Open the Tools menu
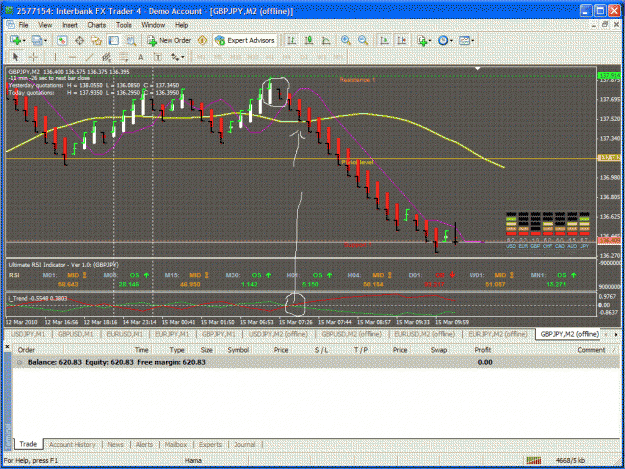The width and height of the screenshot is (625, 469). pyautogui.click(x=124, y=25)
